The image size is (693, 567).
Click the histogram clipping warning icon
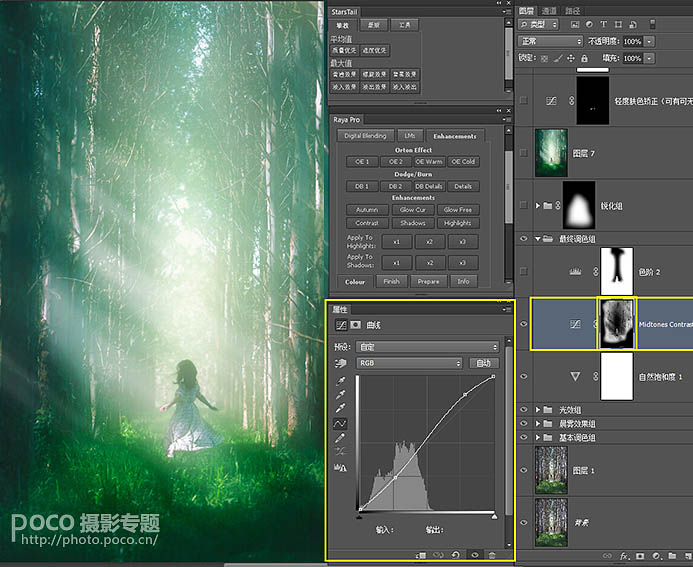[x=340, y=468]
